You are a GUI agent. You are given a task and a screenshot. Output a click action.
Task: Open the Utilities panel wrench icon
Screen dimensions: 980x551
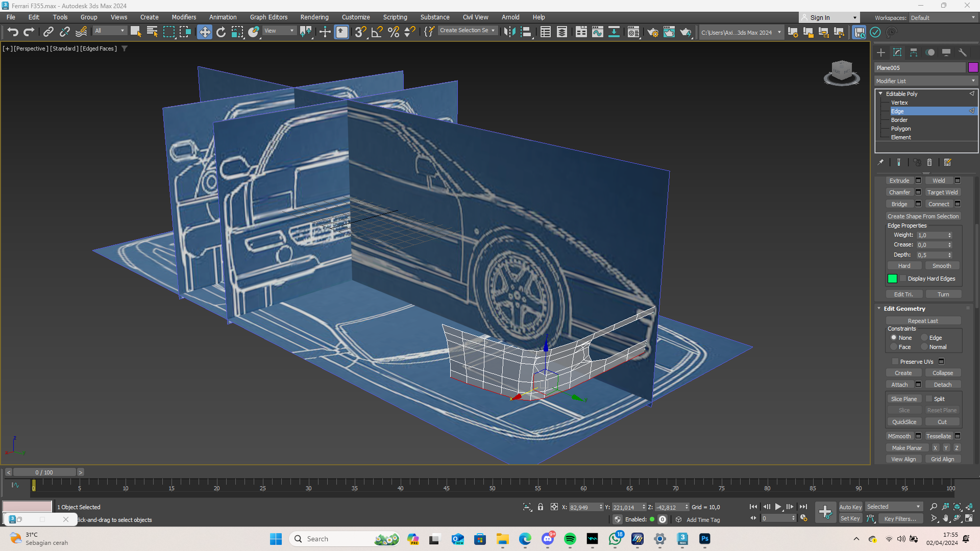click(963, 53)
